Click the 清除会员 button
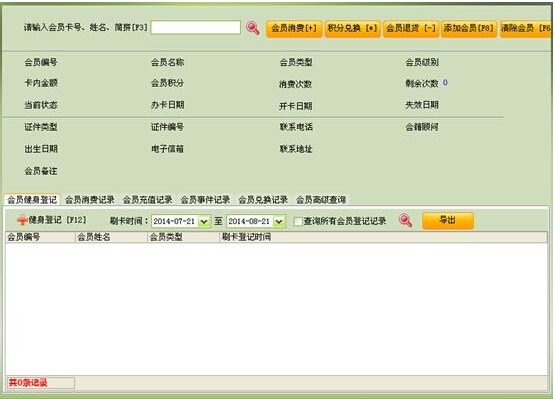Viewport: 555px width, 399px height. 526,28
